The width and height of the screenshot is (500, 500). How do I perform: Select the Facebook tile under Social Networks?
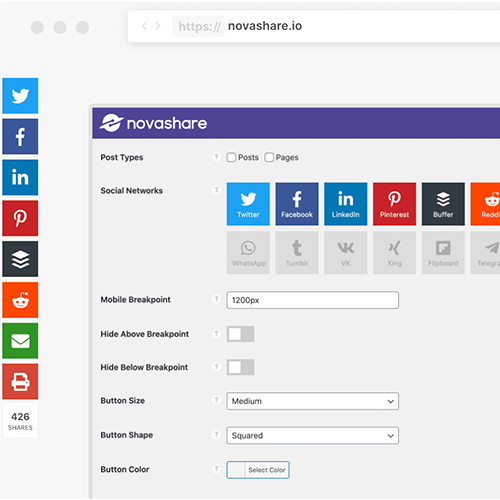click(x=297, y=204)
